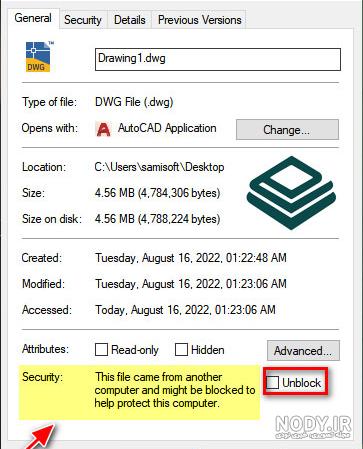The height and width of the screenshot is (449, 363).
Task: Click the DWG file type icon
Action: (x=39, y=56)
